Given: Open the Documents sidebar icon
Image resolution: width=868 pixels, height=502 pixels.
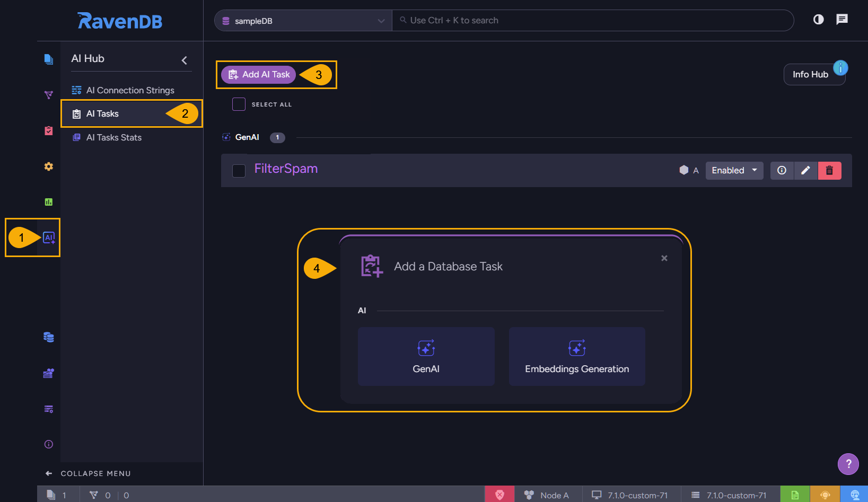Looking at the screenshot, I should (49, 59).
